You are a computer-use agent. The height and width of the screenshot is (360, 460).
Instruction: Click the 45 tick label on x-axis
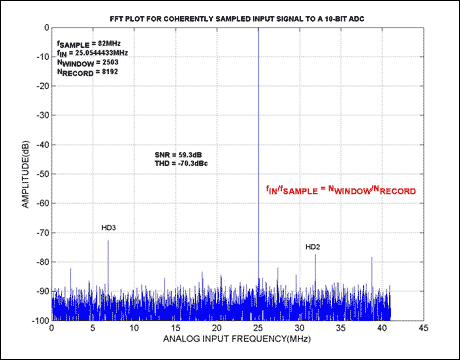click(423, 328)
